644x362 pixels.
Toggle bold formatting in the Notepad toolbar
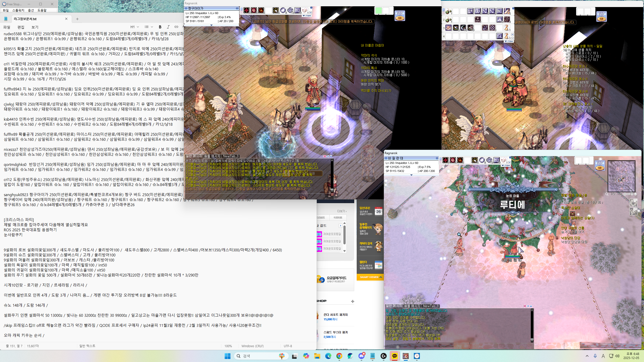click(x=160, y=27)
